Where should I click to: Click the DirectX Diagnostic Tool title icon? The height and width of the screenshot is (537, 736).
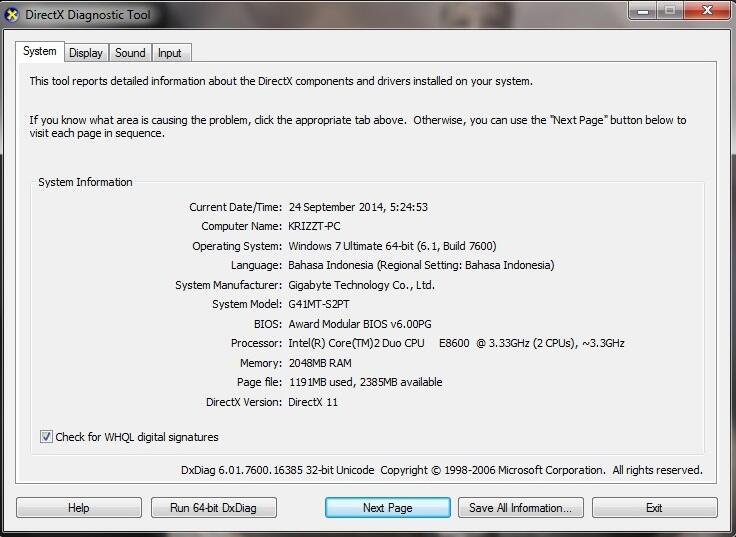coord(11,15)
